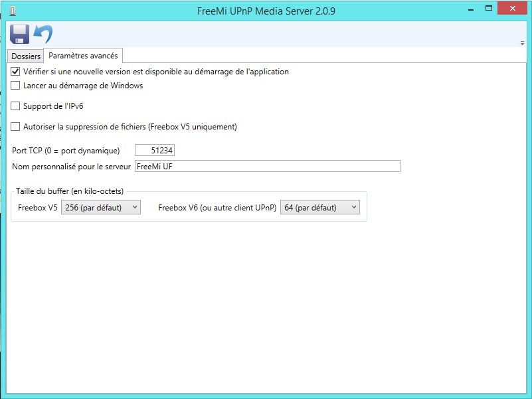Enable Autoriser la suppression de fichiers

15,127
